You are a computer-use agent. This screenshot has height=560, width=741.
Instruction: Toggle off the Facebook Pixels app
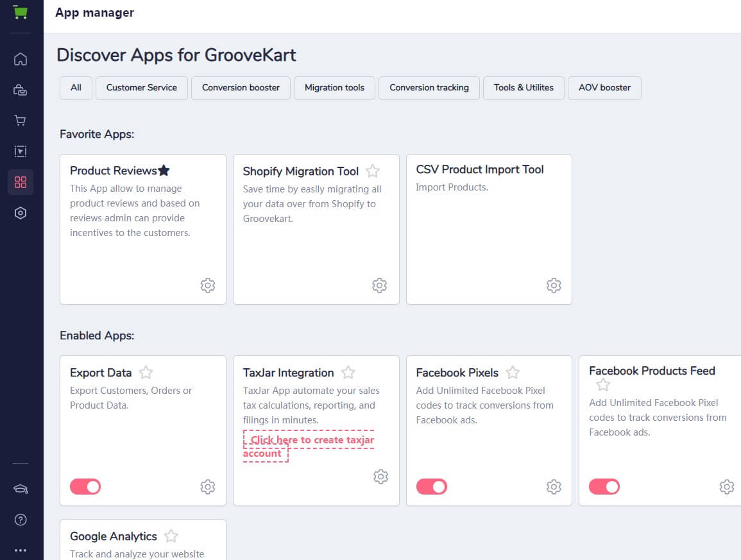(x=432, y=487)
